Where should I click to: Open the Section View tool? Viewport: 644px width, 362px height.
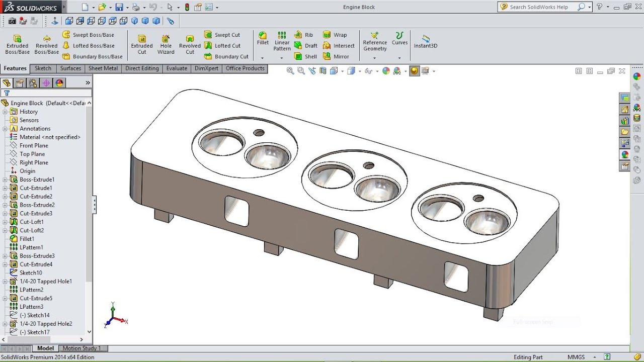pyautogui.click(x=323, y=71)
